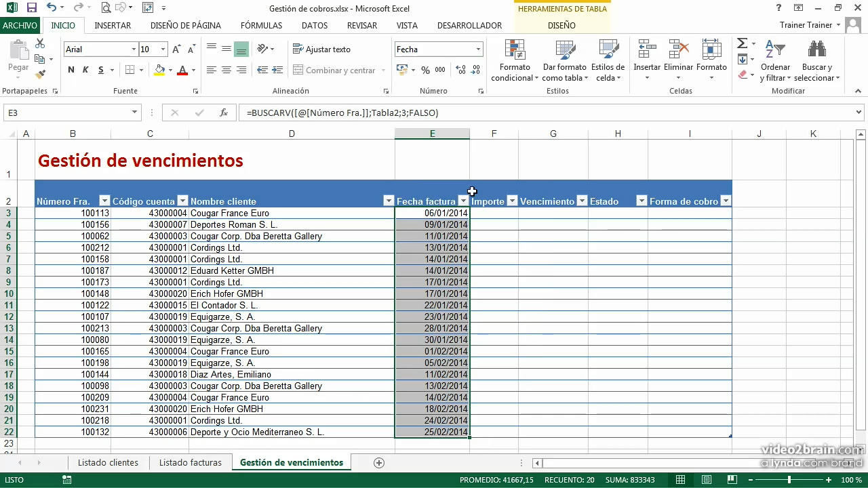Increase font size with the larger A icon
Screen dimensions: 868x488
pyautogui.click(x=177, y=49)
